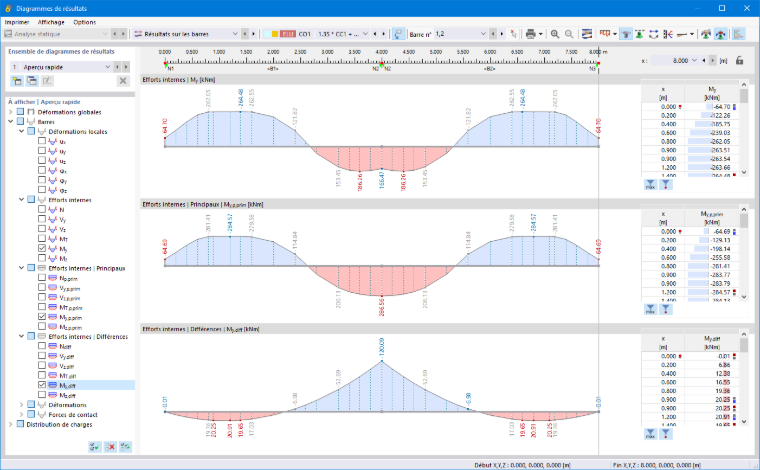Zoom out with the magnifier minus icon

point(569,34)
